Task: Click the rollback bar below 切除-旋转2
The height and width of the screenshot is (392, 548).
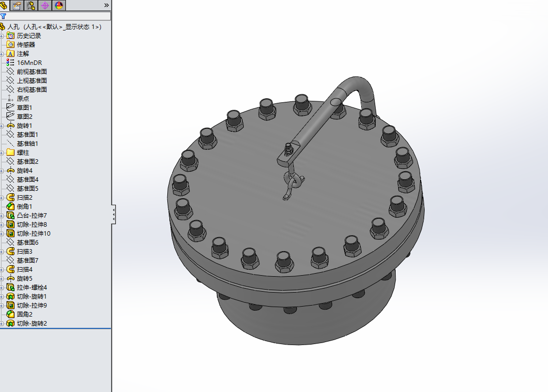Action: [55, 329]
